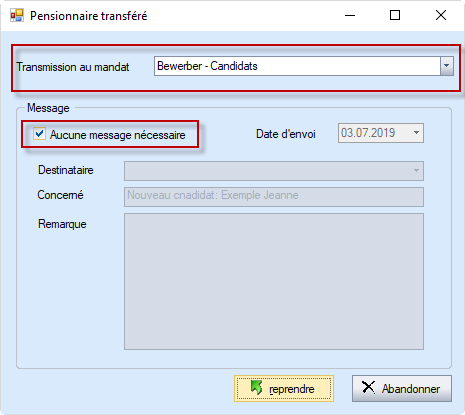Viewport: 465px width, 415px height.
Task: Click the Message group box label
Action: pyautogui.click(x=48, y=108)
